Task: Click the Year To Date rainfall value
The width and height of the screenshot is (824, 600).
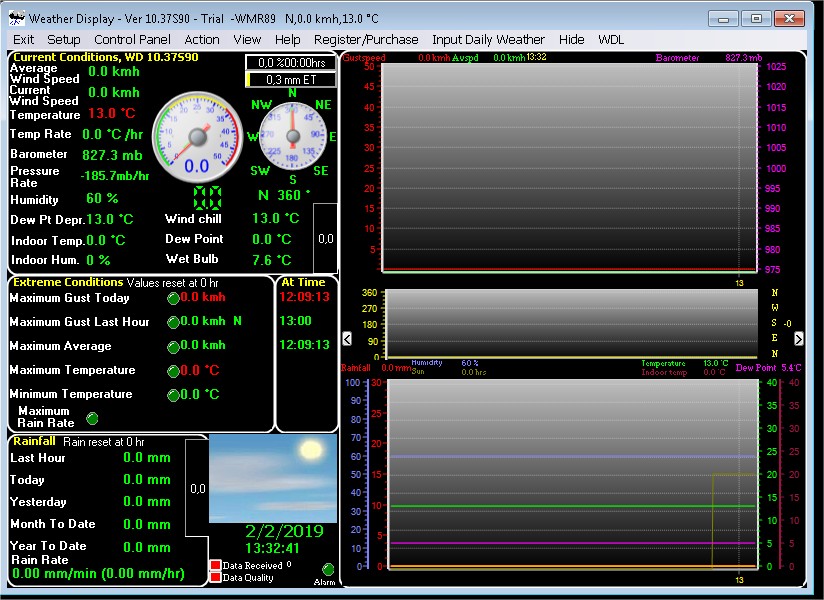Action: coord(147,547)
